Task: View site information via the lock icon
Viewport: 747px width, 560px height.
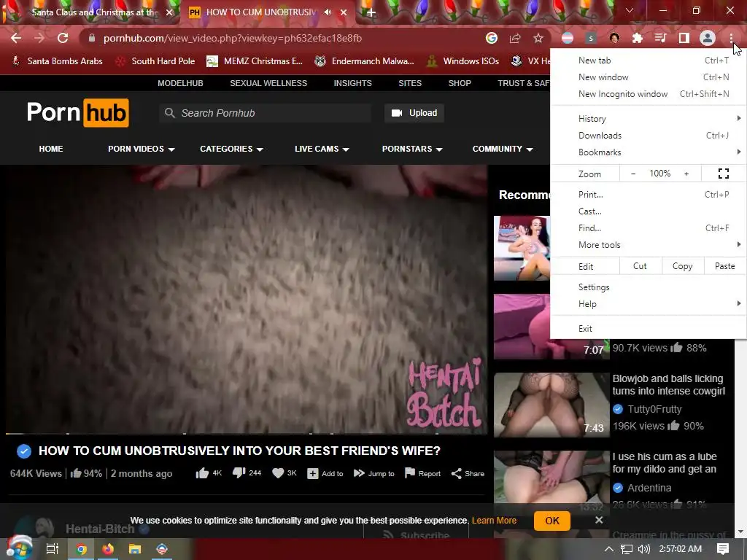Action: click(92, 38)
